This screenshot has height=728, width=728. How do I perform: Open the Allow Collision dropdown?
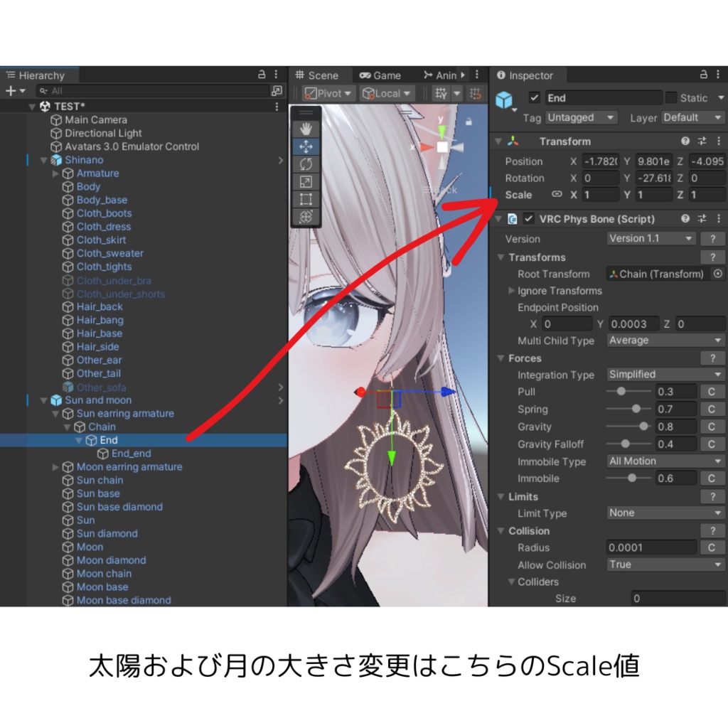pyautogui.click(x=665, y=564)
